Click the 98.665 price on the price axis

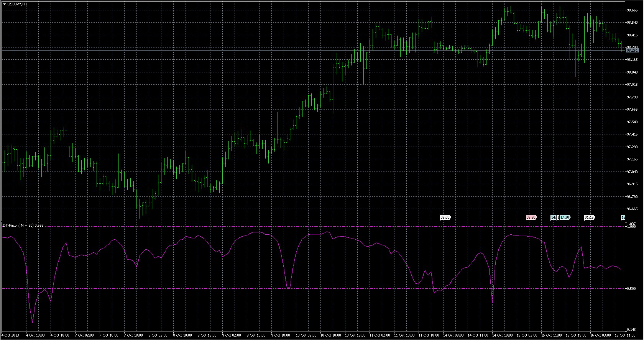(632, 10)
